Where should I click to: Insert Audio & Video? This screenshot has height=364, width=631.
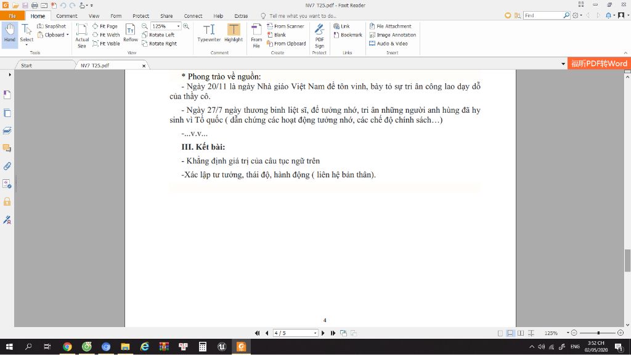(388, 44)
